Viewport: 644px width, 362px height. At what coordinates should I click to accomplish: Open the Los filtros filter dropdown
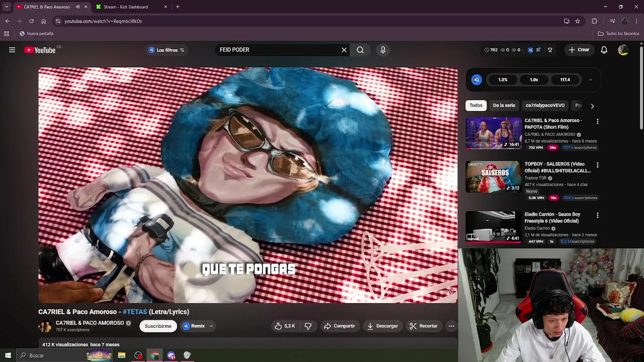pos(167,50)
